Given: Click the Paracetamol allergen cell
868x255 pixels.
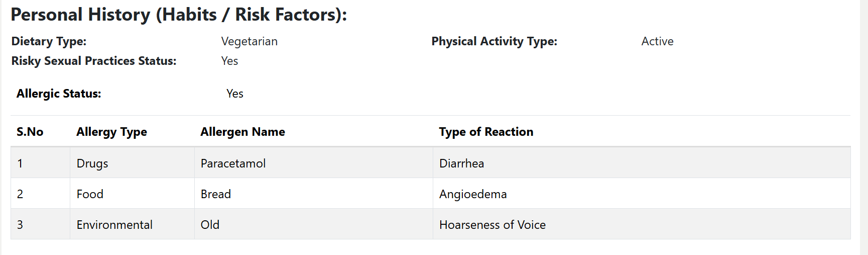Looking at the screenshot, I should coord(233,163).
